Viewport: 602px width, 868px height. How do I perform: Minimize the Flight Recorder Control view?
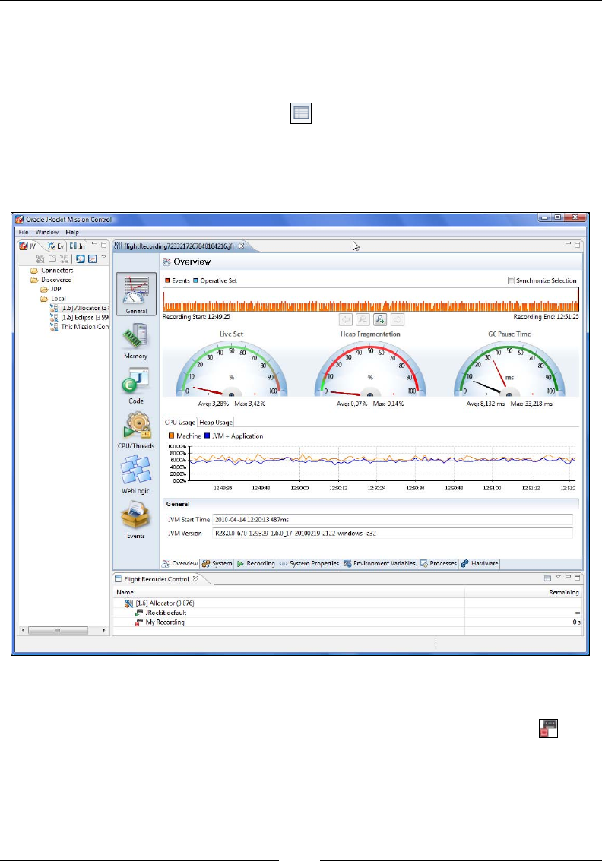coord(568,578)
